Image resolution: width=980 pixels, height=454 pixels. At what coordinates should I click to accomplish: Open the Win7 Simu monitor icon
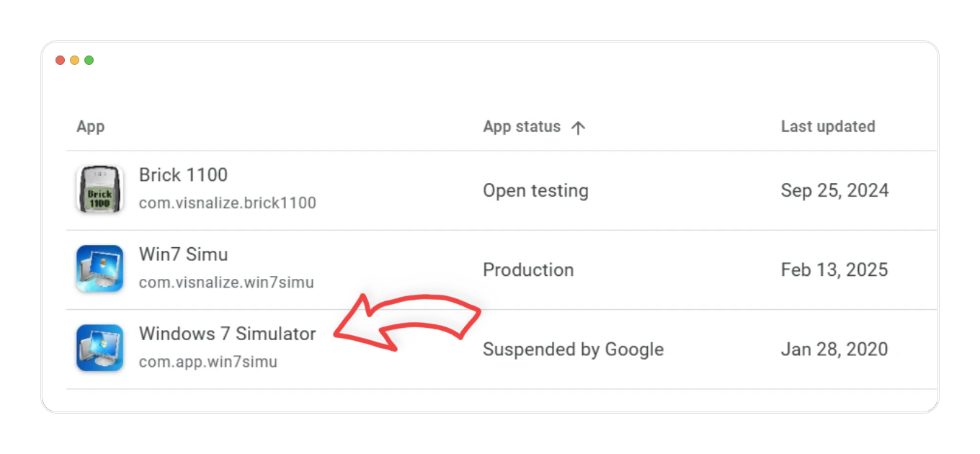point(99,268)
